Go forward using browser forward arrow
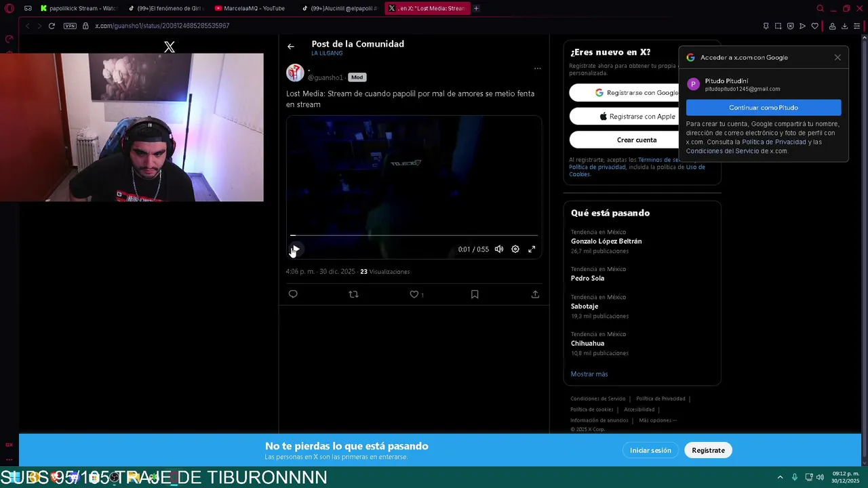868x488 pixels. coord(39,26)
